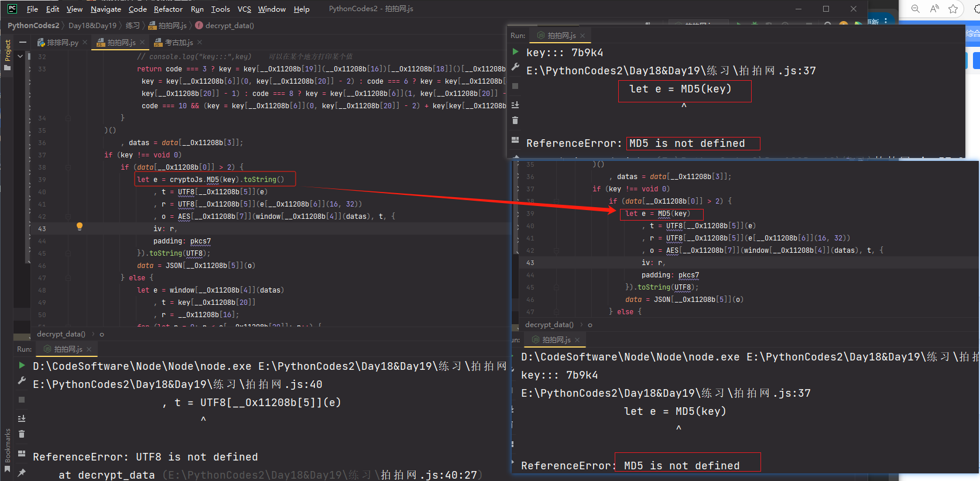Screen dimensions: 980x481
Task: Close the 拍拍网.js tab in bottom-left Run panel
Action: click(x=89, y=349)
